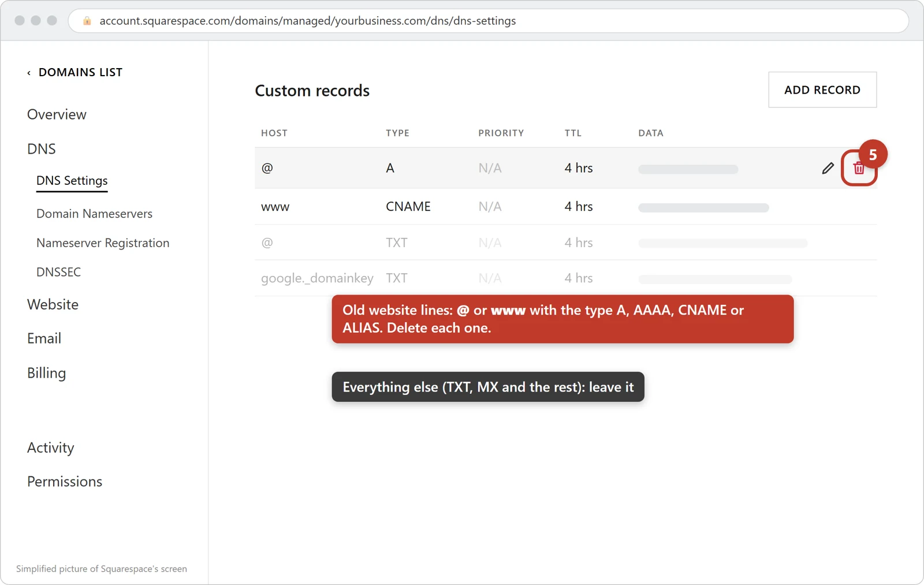924x585 pixels.
Task: Open Permissions in the sidebar
Action: 65,482
